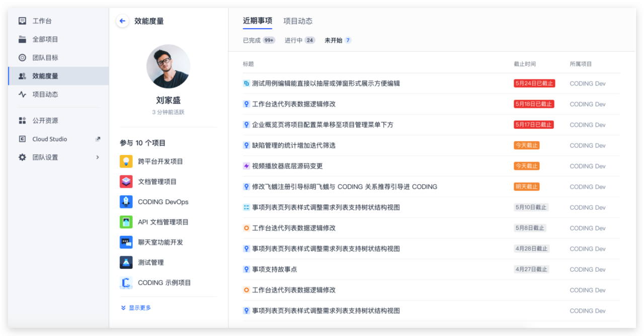644x336 pixels.
Task: Open item 测试用例编辑能直接以抽屉或弹窗形式展示方便编辑
Action: pos(326,83)
